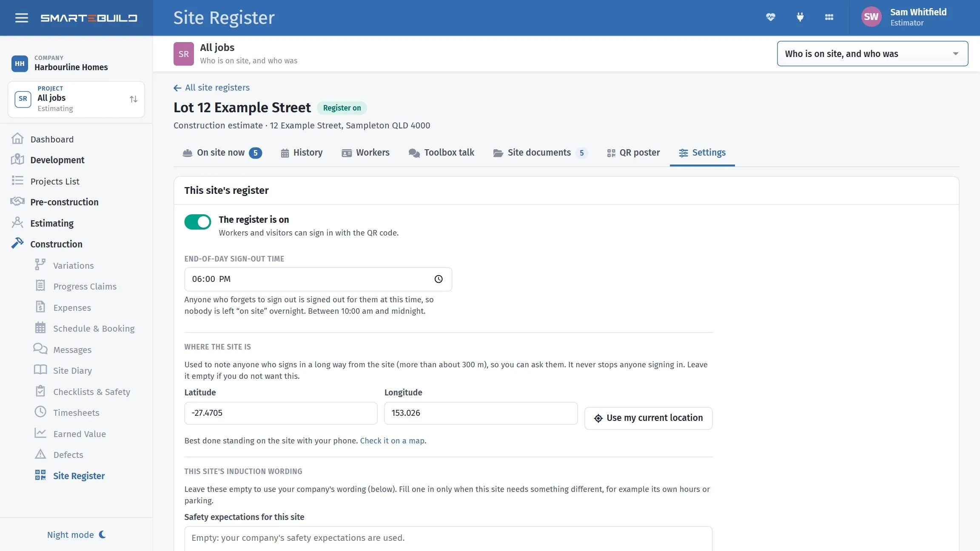Switch to the On site now tab

[222, 153]
